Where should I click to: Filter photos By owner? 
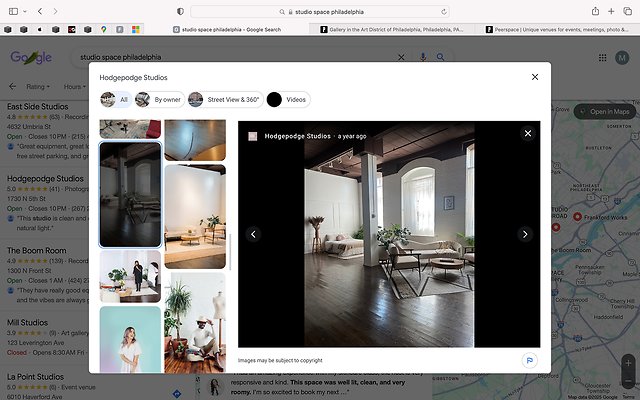158,100
